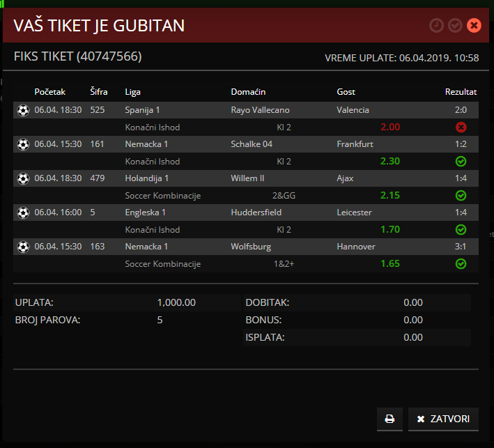
Task: Click the VAŠ TIKET JE GUBITAN heading
Action: click(99, 26)
